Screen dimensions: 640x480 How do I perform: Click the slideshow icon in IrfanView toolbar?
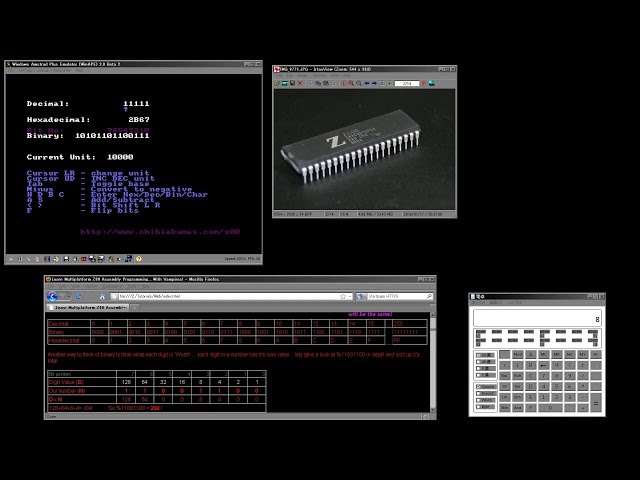(285, 83)
